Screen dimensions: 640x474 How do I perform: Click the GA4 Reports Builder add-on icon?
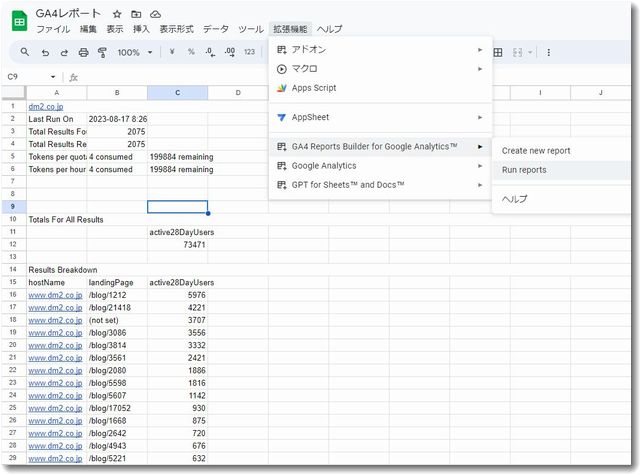(x=281, y=147)
